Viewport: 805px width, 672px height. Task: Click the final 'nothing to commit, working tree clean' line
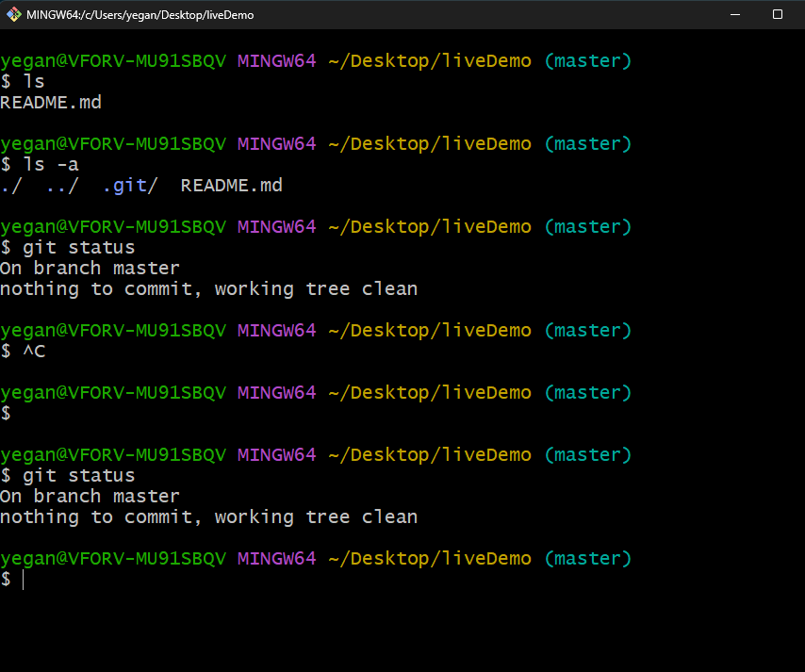click(x=208, y=517)
